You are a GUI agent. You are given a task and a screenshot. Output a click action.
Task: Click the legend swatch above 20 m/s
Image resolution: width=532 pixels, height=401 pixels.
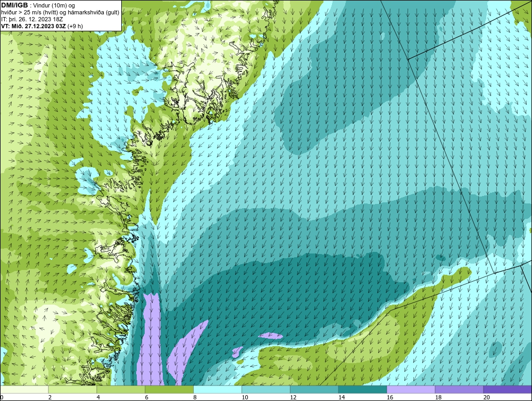tap(507, 389)
